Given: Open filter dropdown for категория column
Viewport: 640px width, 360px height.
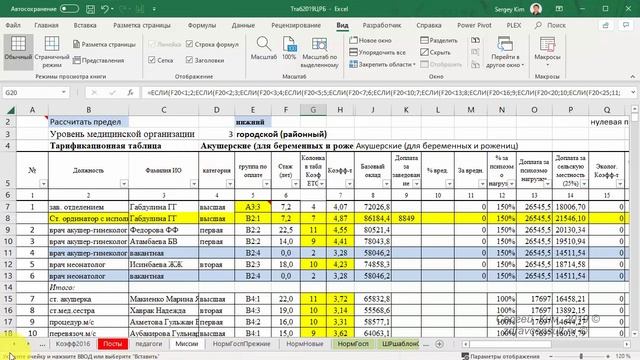Looking at the screenshot, I should coord(230,184).
